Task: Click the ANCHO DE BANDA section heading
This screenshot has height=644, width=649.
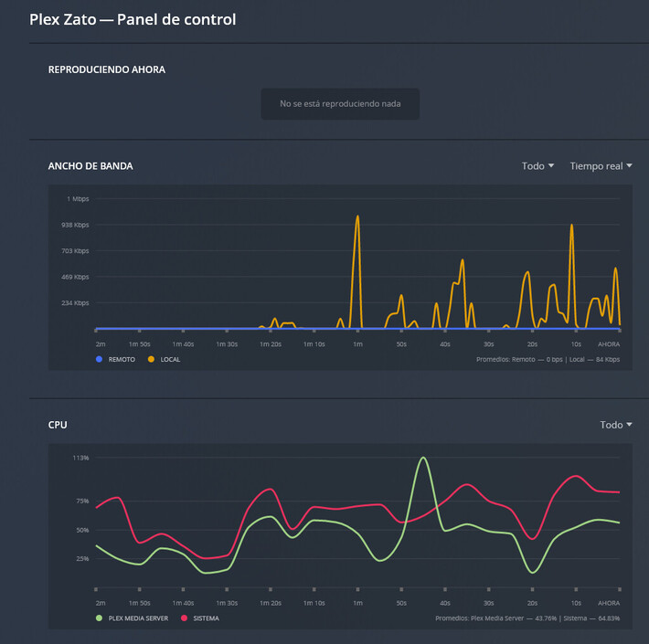Action: click(90, 166)
